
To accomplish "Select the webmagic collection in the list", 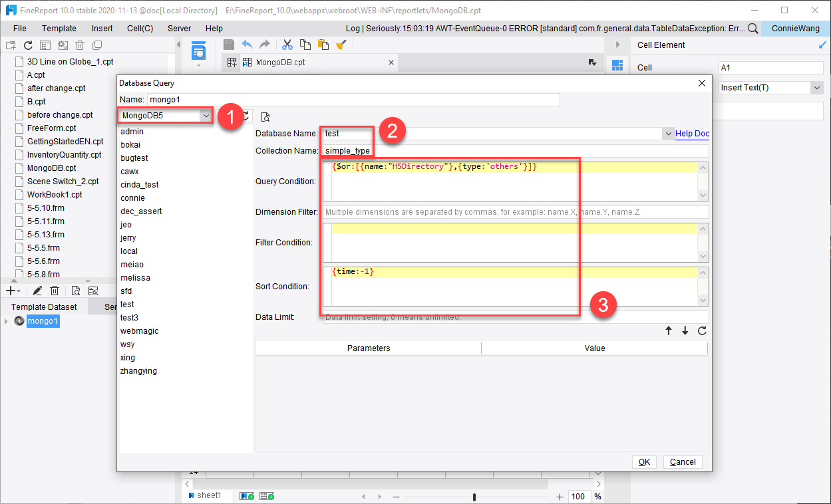I will (x=139, y=330).
